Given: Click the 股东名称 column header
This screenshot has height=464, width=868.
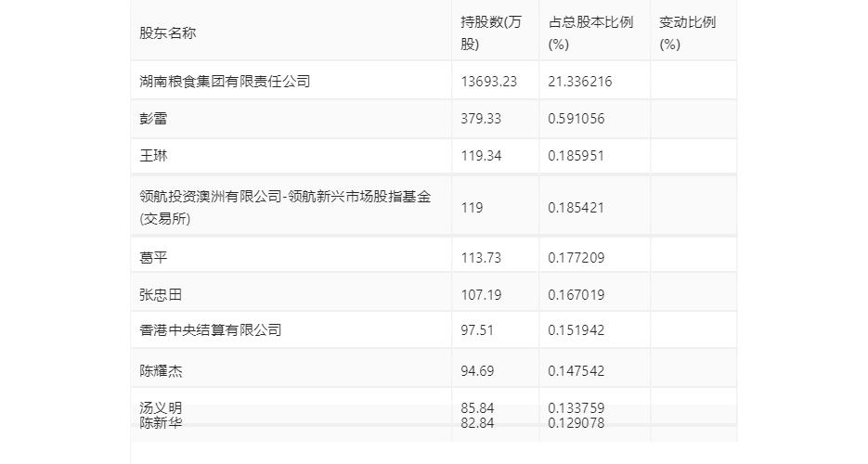Looking at the screenshot, I should tap(168, 33).
